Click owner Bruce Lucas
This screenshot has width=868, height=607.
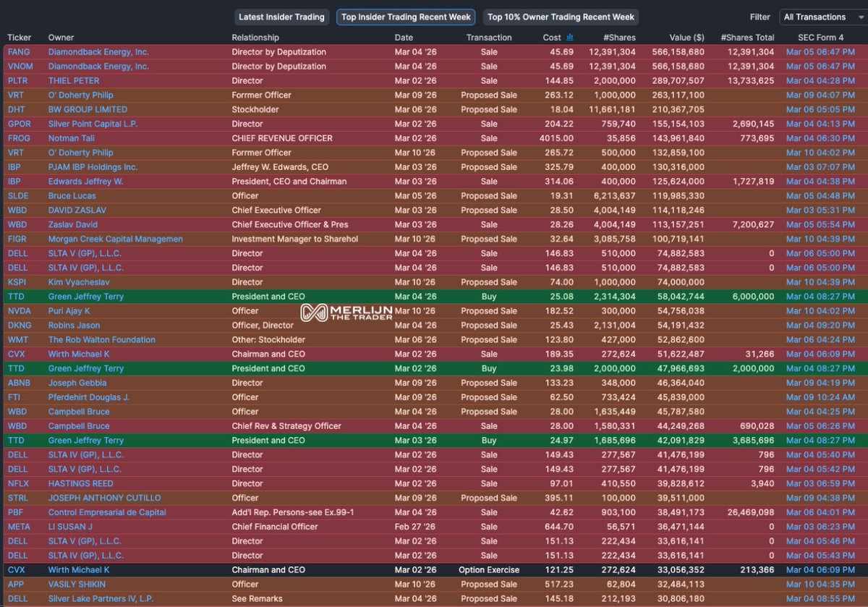[72, 196]
